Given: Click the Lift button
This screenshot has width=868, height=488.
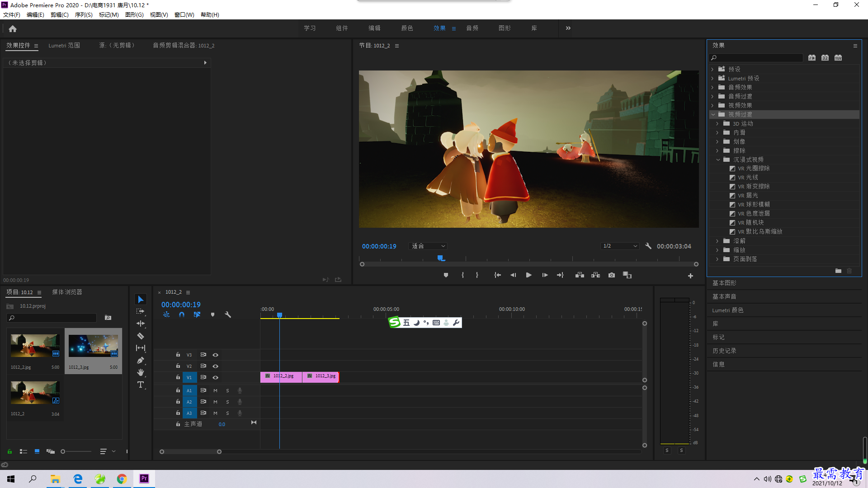Looking at the screenshot, I should tap(580, 275).
